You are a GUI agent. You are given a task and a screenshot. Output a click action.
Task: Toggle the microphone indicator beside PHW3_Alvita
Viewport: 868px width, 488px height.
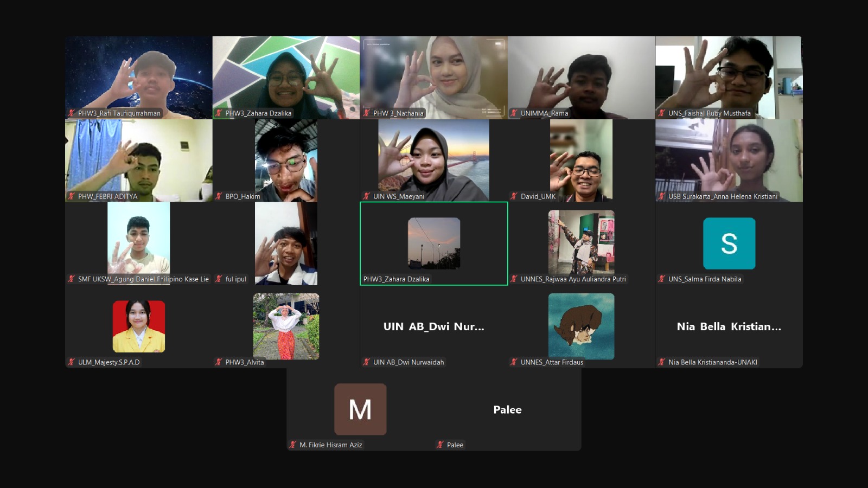click(x=218, y=362)
